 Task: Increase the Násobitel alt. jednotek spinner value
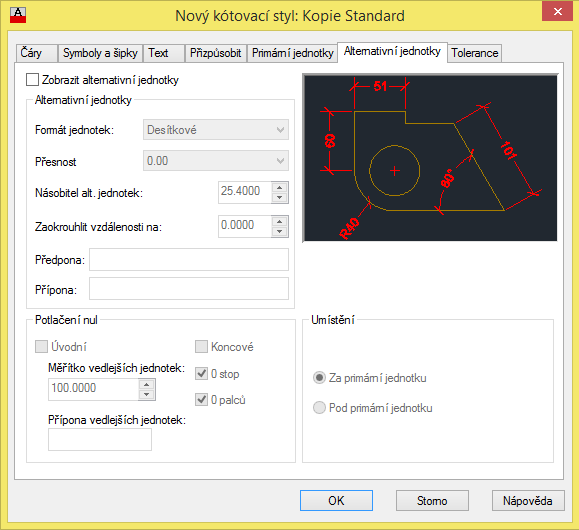click(280, 188)
